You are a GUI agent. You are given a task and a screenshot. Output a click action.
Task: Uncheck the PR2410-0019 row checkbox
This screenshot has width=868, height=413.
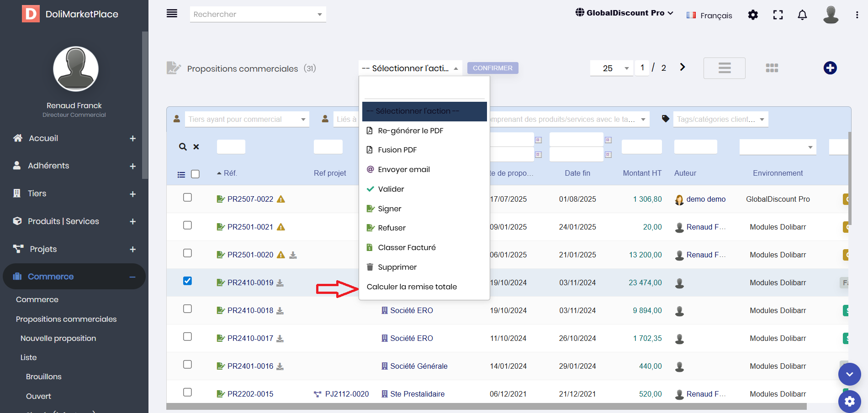tap(187, 281)
